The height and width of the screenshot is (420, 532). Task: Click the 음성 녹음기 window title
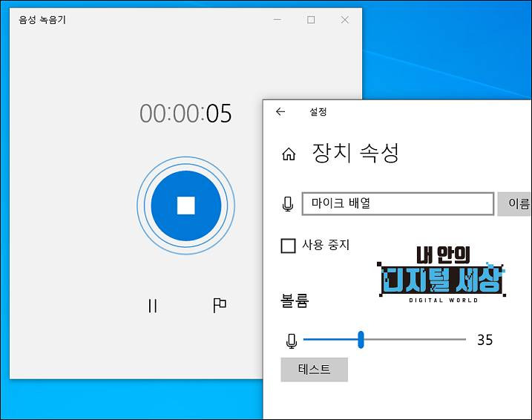click(x=42, y=20)
